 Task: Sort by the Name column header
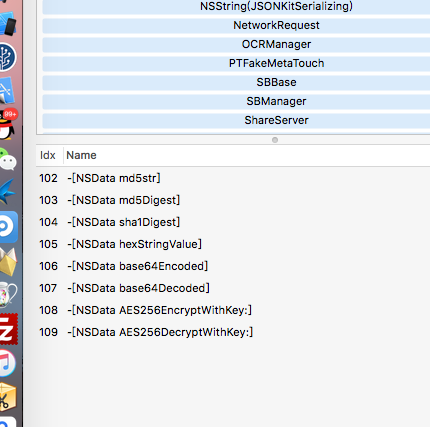[x=247, y=155]
